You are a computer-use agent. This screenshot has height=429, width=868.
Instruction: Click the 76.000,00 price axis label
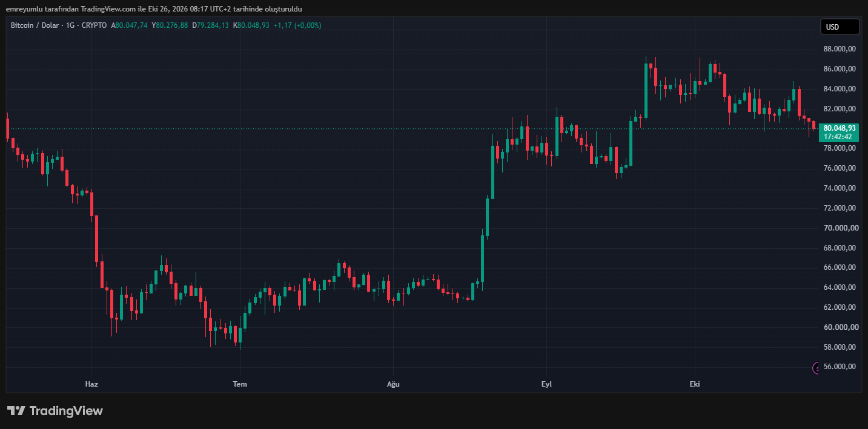839,168
